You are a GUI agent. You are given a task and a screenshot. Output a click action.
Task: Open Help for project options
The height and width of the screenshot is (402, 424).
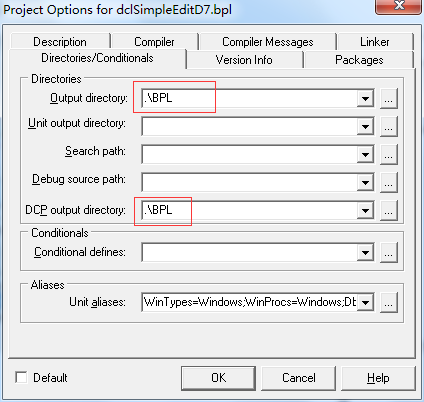(378, 378)
